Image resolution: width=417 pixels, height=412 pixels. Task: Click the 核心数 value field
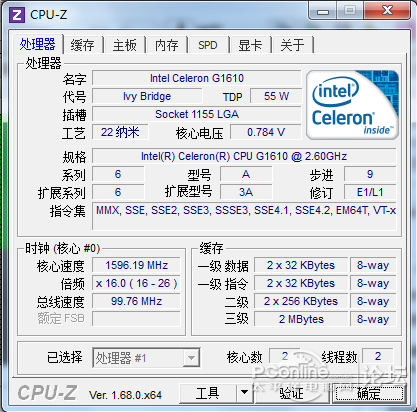click(x=285, y=356)
